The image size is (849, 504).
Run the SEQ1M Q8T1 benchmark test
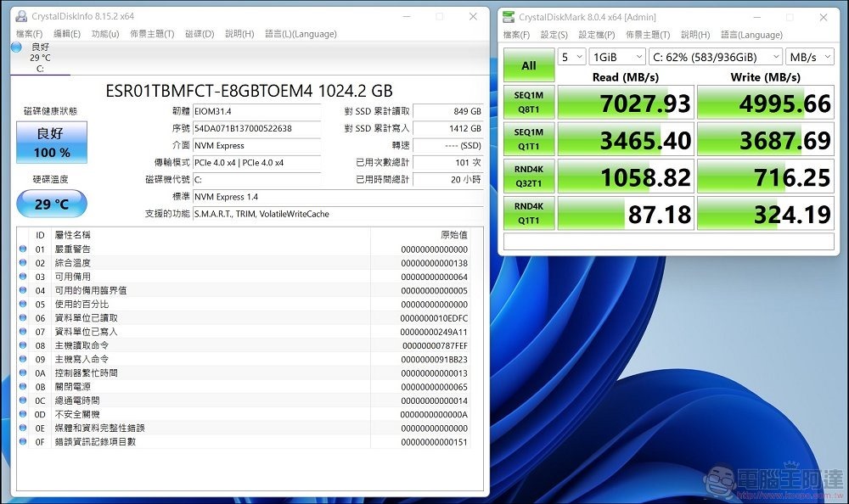click(x=528, y=102)
